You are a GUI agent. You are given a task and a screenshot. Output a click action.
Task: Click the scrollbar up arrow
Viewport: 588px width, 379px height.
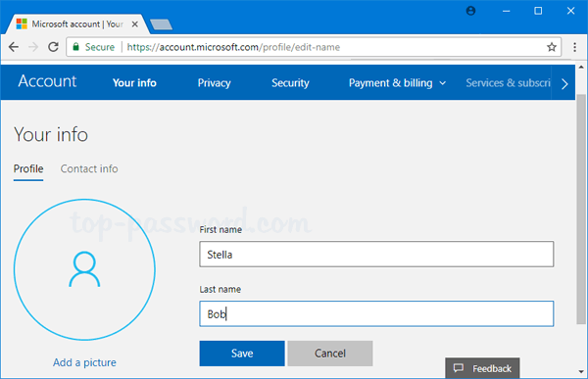[581, 68]
